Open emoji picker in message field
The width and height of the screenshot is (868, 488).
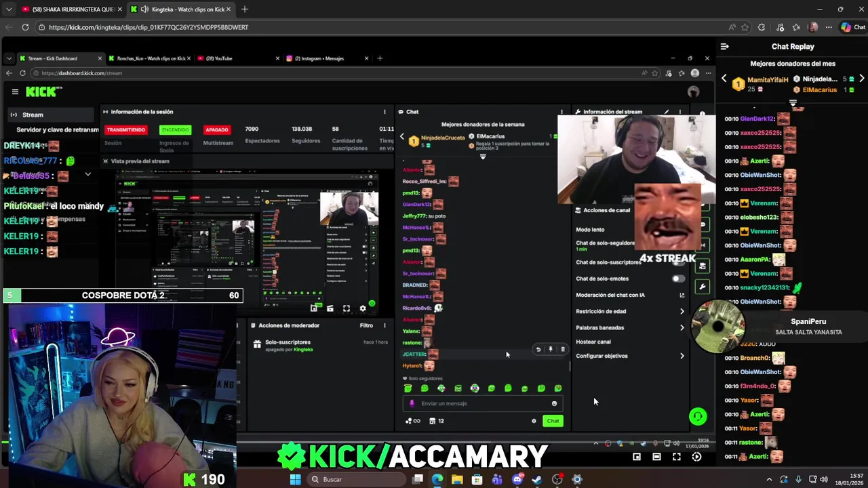tap(554, 403)
